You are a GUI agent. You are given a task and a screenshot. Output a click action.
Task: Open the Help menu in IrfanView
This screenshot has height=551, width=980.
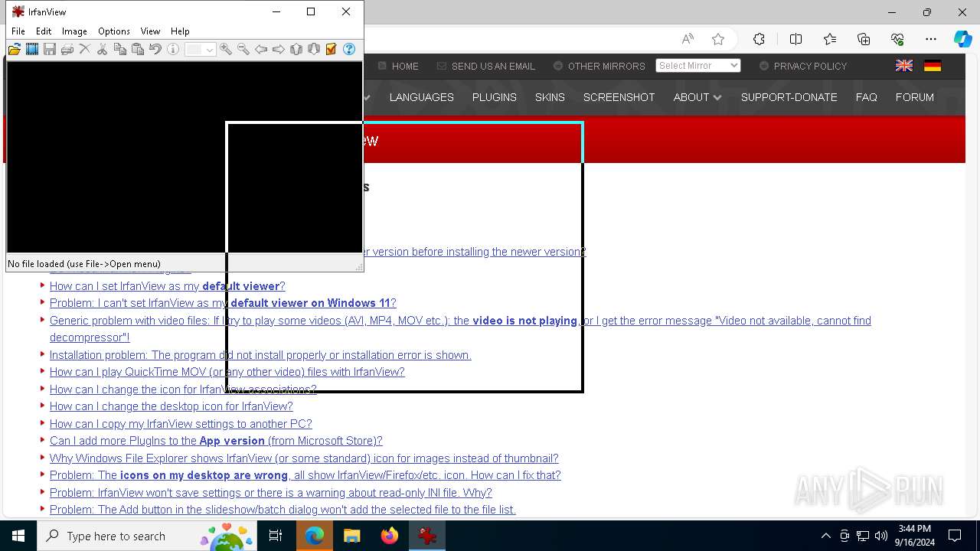point(180,31)
